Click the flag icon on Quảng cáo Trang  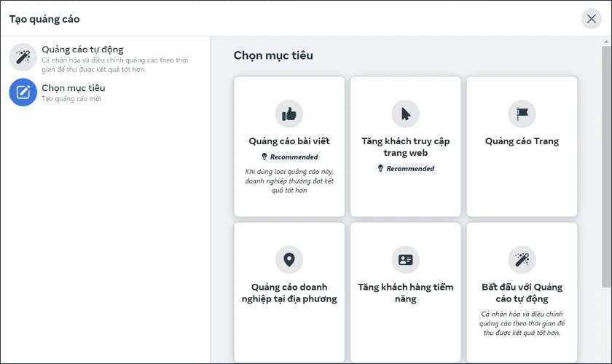tap(522, 114)
